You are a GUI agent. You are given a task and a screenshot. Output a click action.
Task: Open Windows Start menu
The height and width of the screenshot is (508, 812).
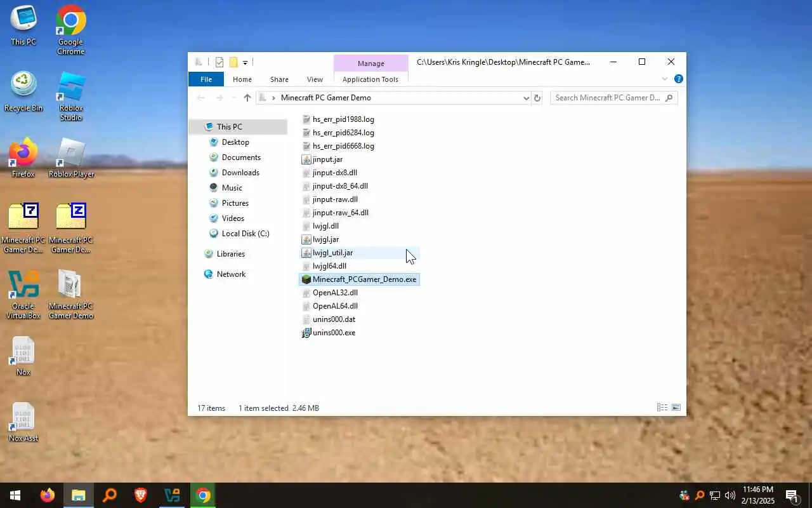(x=15, y=495)
